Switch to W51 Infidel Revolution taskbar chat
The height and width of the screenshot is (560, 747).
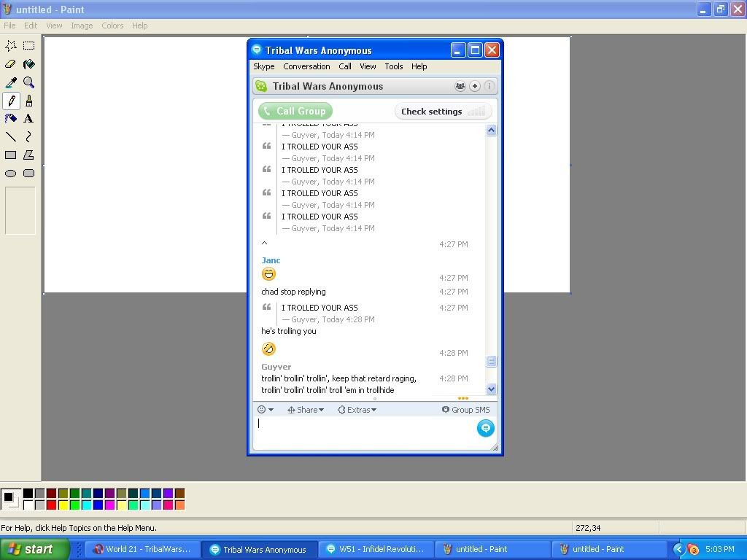(x=376, y=550)
